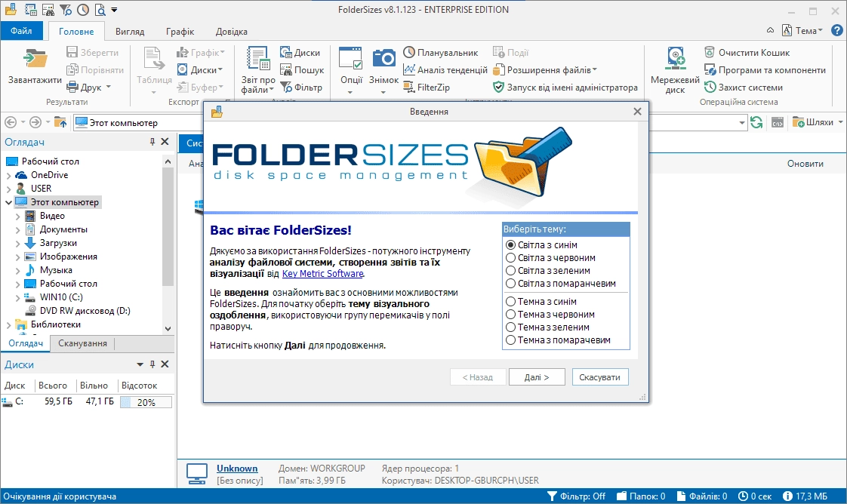Expand the WIN10 (C:) drive node

[18, 298]
